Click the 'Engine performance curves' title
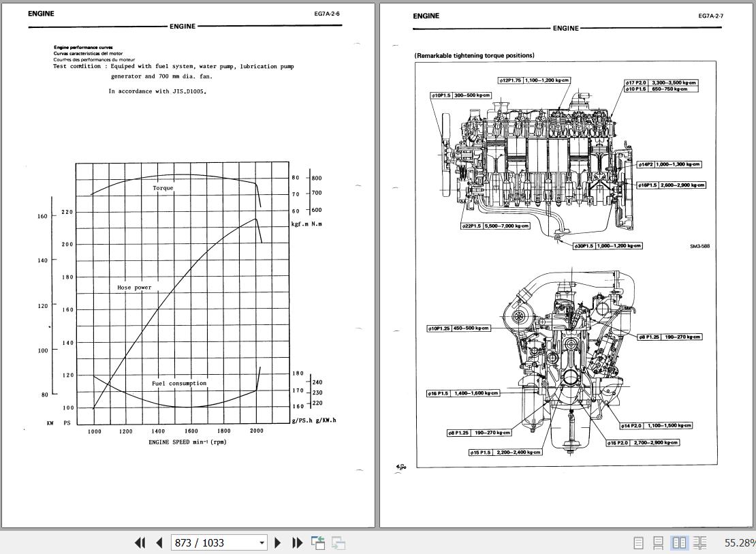 click(x=83, y=47)
